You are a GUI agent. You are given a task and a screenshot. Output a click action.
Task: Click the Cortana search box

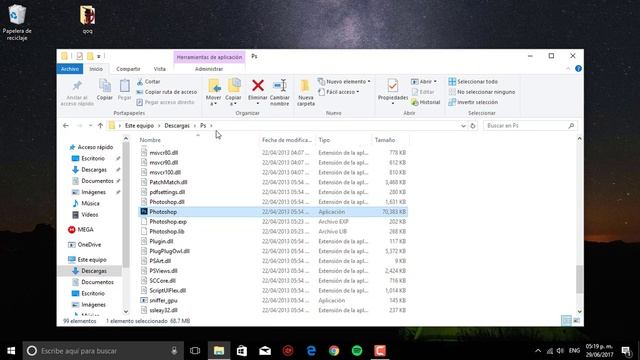tap(103, 351)
